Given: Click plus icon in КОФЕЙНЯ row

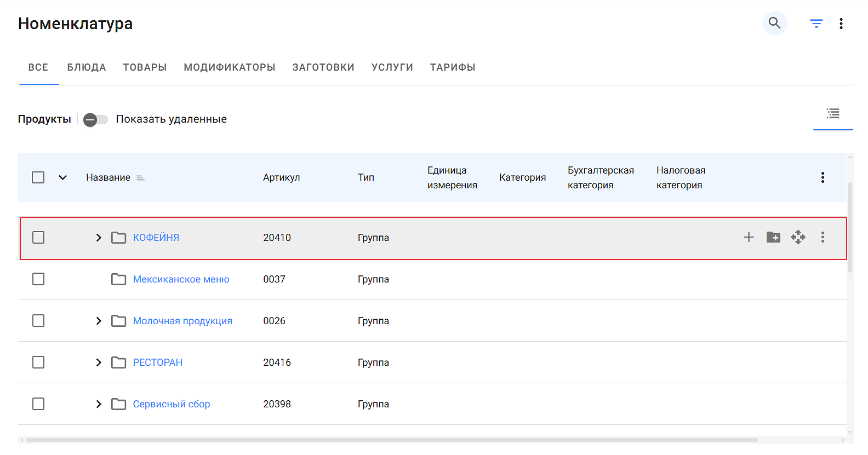Looking at the screenshot, I should coord(749,237).
